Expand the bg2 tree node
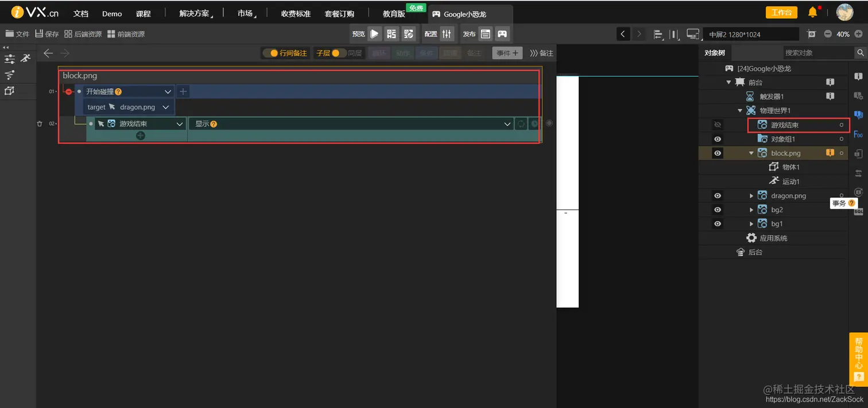Image resolution: width=868 pixels, height=408 pixels. (x=751, y=210)
